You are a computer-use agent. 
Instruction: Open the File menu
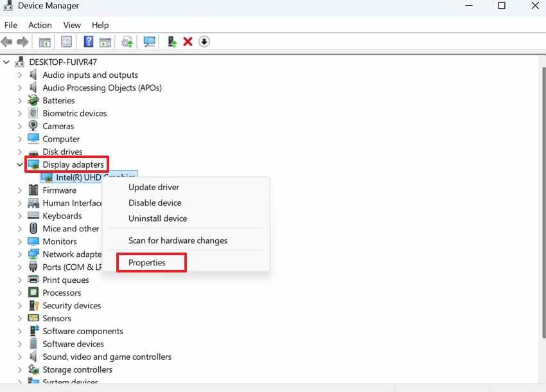click(11, 25)
